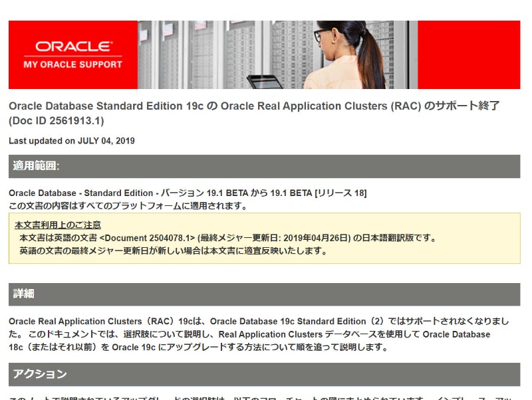The image size is (532, 400).
Task: Click the Doc ID 2561913.1 text
Action: click(x=57, y=121)
